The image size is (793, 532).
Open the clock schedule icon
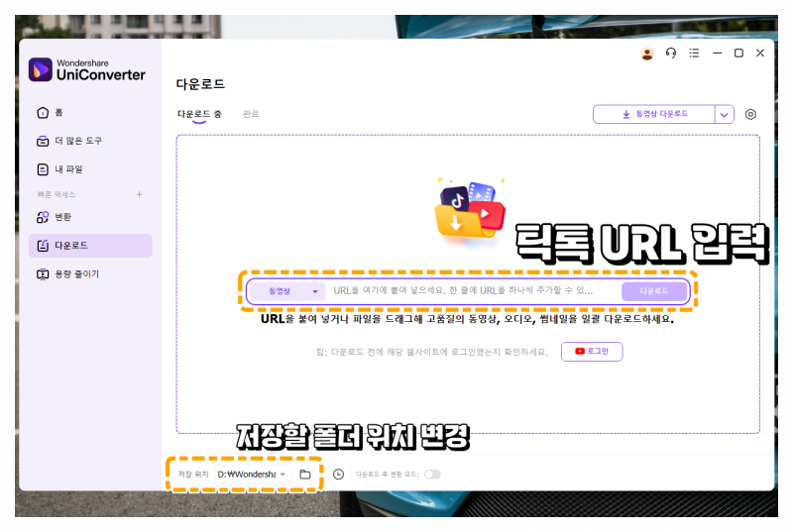pos(338,475)
